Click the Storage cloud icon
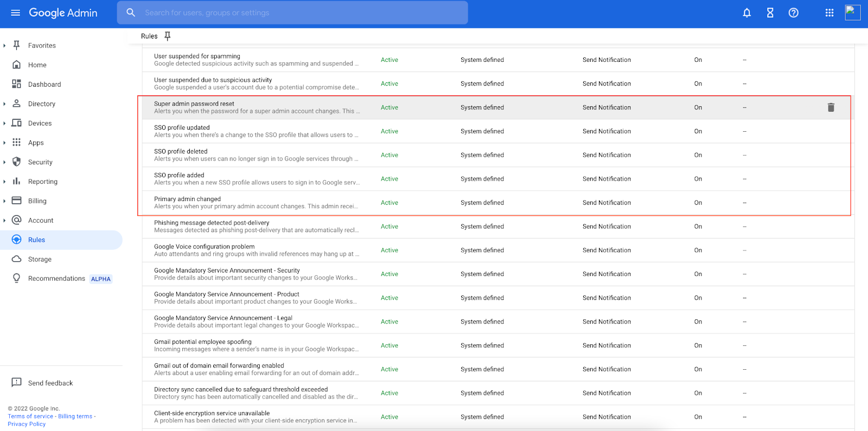Screen dimensions: 868x431 17,259
